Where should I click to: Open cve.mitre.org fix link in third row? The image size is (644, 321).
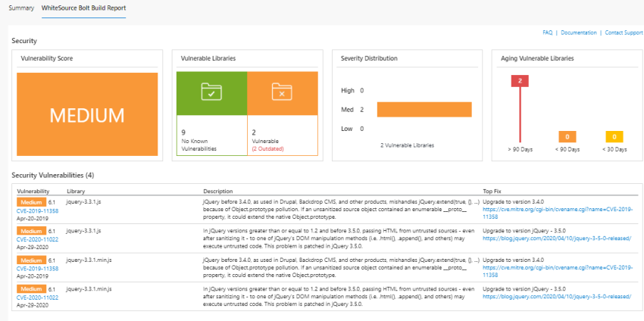pos(558,270)
